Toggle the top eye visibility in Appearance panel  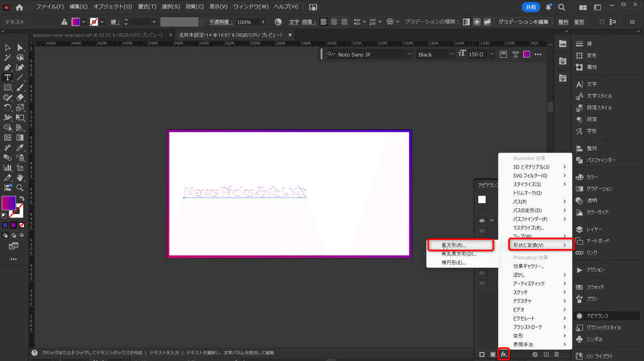point(482,220)
